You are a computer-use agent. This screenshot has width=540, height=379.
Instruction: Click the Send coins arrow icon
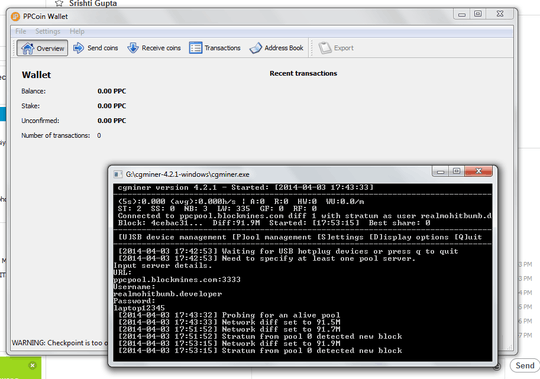point(79,48)
